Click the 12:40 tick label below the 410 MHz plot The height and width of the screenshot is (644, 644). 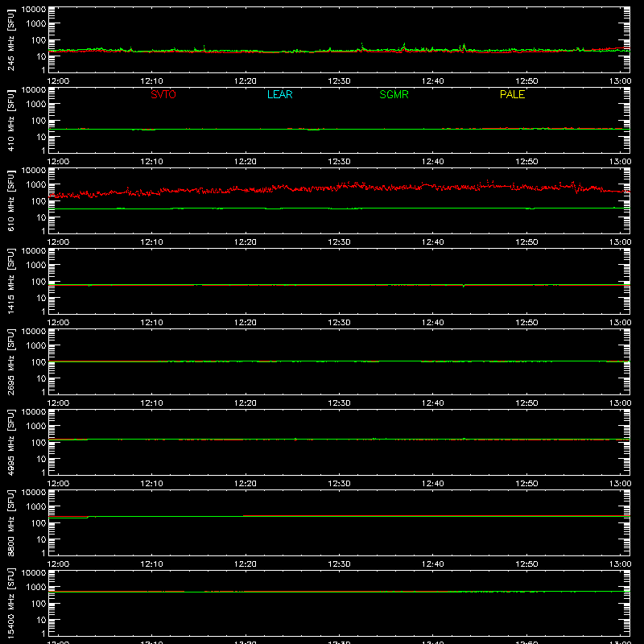433,162
